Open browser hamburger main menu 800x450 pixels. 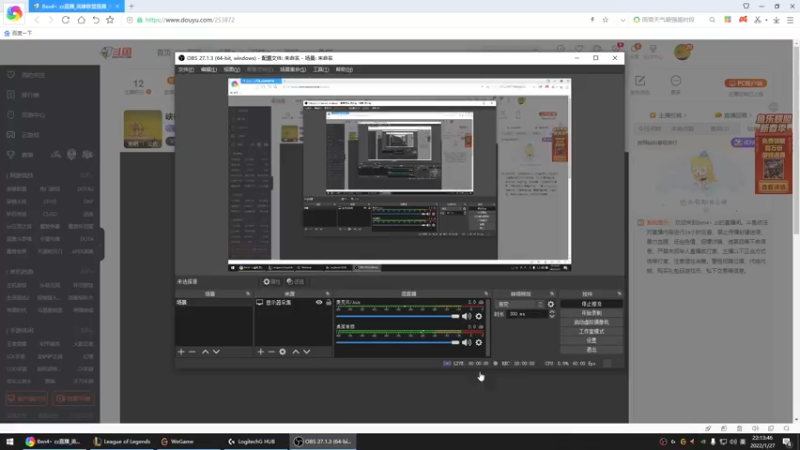tap(790, 20)
